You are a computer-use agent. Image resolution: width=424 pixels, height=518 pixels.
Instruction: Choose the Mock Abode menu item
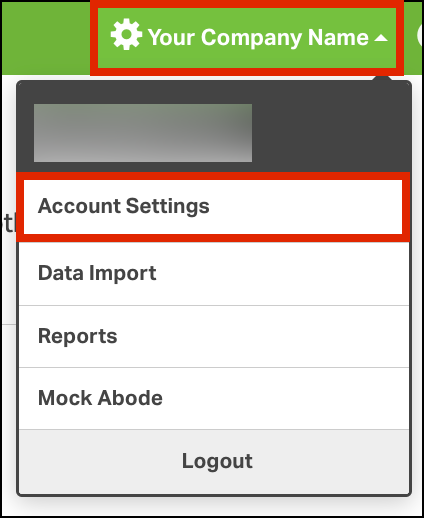point(213,398)
